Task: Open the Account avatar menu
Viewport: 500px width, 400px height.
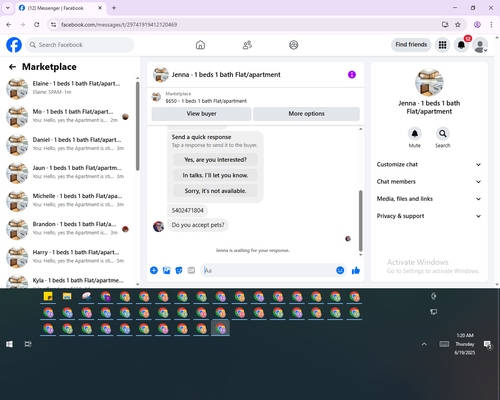Action: [480, 45]
